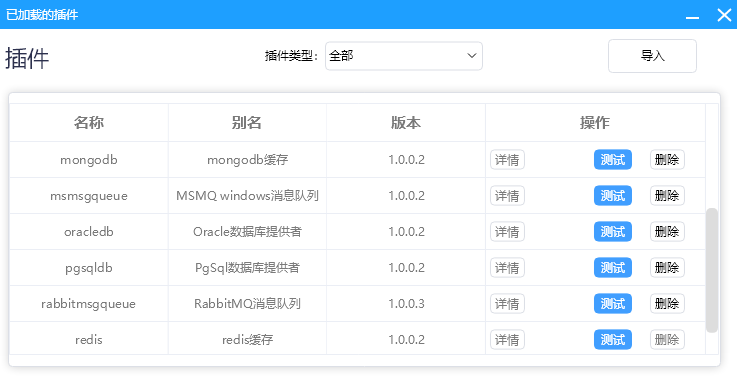Open 详情 for the redis plugin
The width and height of the screenshot is (737, 384).
pyautogui.click(x=507, y=339)
